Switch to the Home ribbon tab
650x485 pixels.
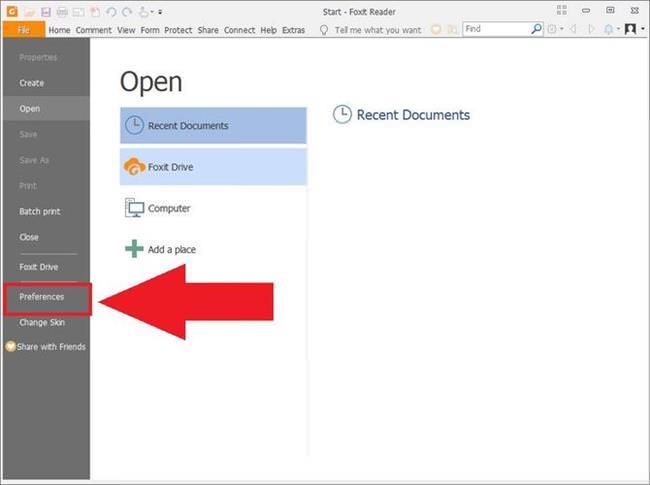tap(59, 30)
